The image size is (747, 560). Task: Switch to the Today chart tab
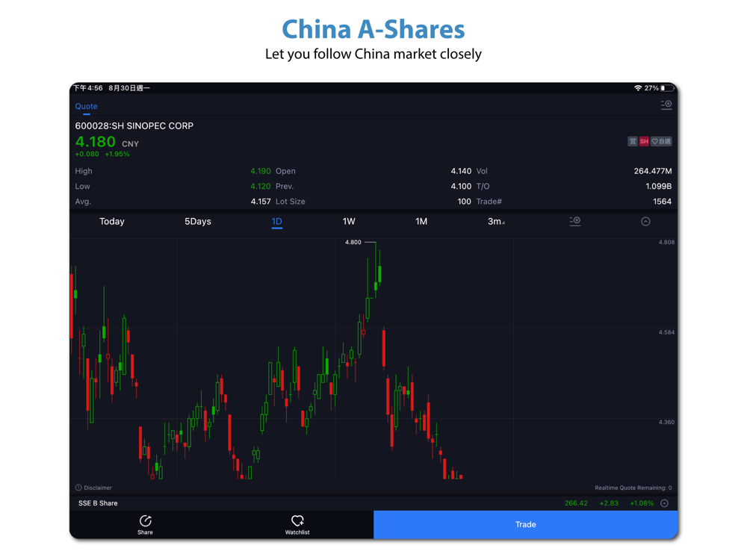[112, 222]
